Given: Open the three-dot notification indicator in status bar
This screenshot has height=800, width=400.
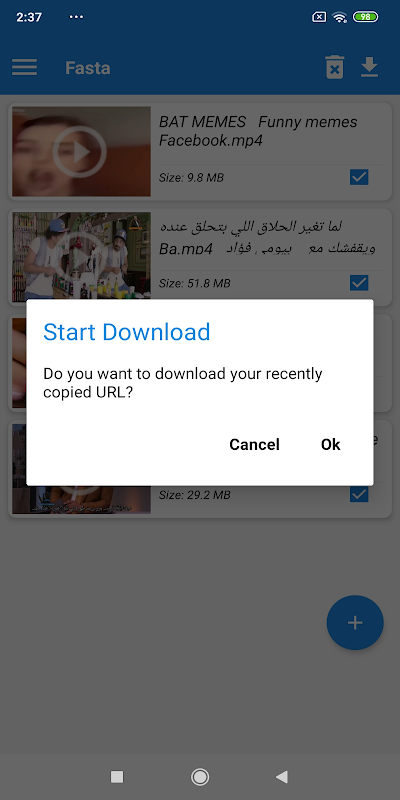Looking at the screenshot, I should tap(76, 17).
